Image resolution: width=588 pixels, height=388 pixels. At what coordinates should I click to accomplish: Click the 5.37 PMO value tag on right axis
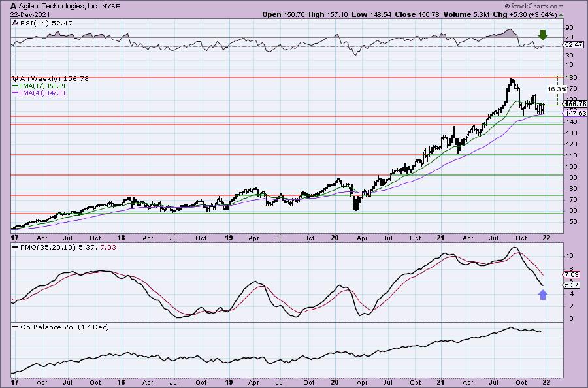point(572,285)
